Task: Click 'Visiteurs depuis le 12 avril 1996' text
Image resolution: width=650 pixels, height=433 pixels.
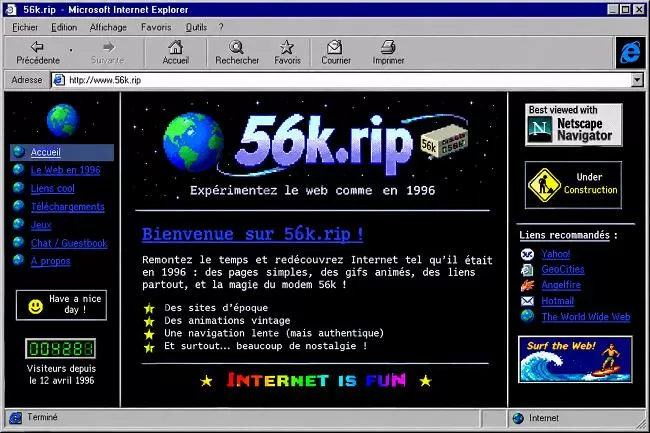Action: [61, 375]
